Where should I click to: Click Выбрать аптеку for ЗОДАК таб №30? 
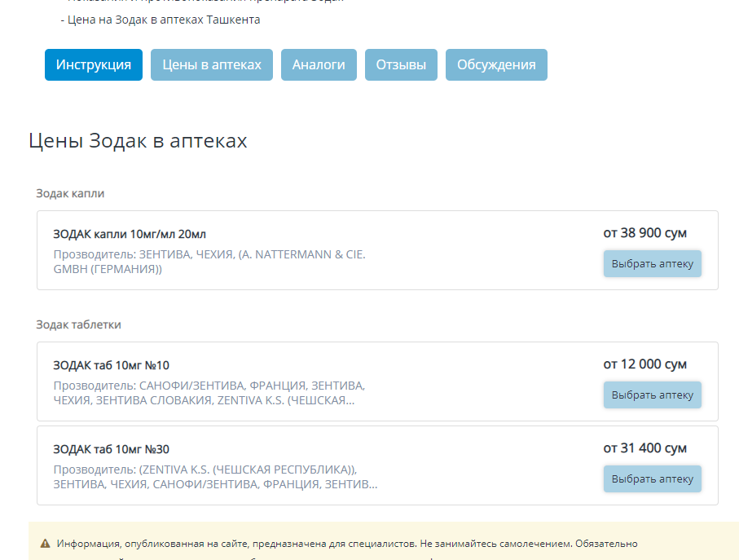653,478
